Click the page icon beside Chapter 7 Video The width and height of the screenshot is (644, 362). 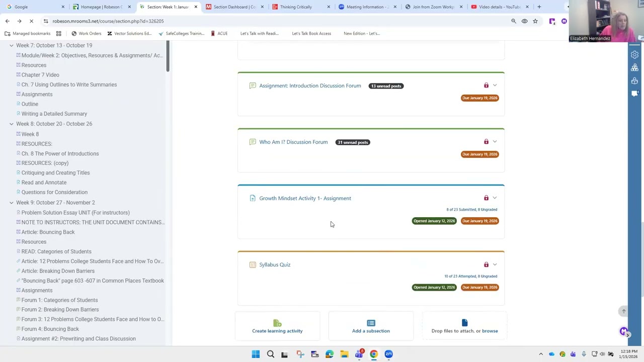pos(18,75)
